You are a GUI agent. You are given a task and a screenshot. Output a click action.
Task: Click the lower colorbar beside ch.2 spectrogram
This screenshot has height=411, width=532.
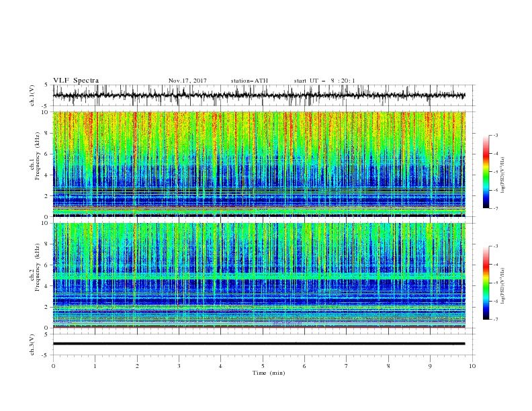click(486, 283)
